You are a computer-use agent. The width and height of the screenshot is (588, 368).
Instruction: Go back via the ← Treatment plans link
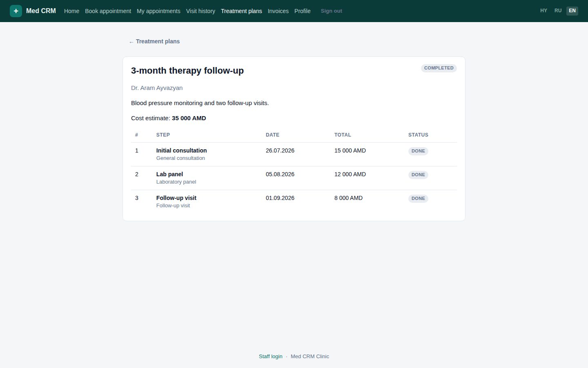click(154, 41)
